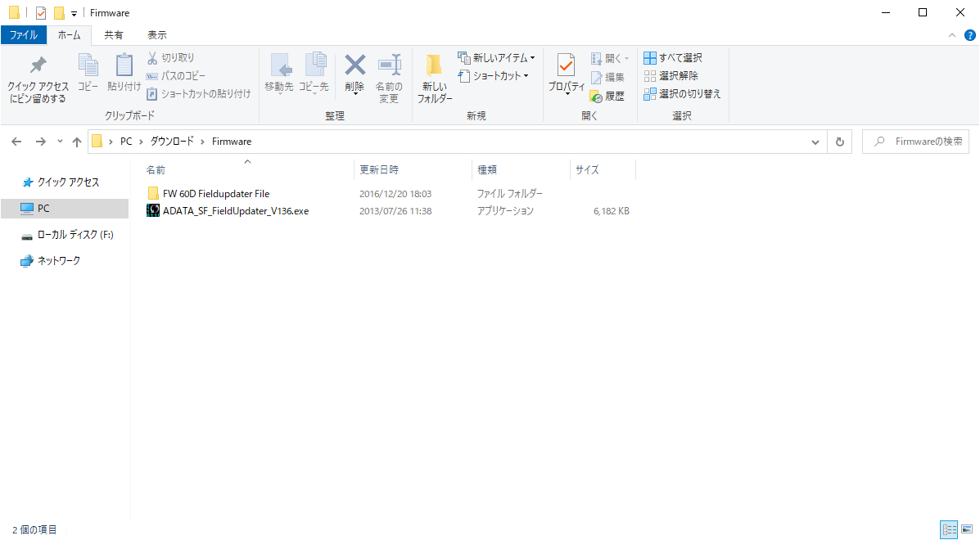Click Paste shortcut (ショートカットの貼り付け)
The height and width of the screenshot is (540, 980).
tap(199, 93)
